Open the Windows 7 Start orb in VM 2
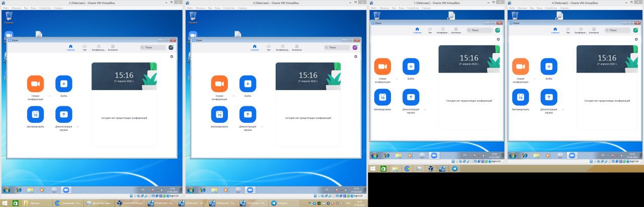 pos(7,190)
